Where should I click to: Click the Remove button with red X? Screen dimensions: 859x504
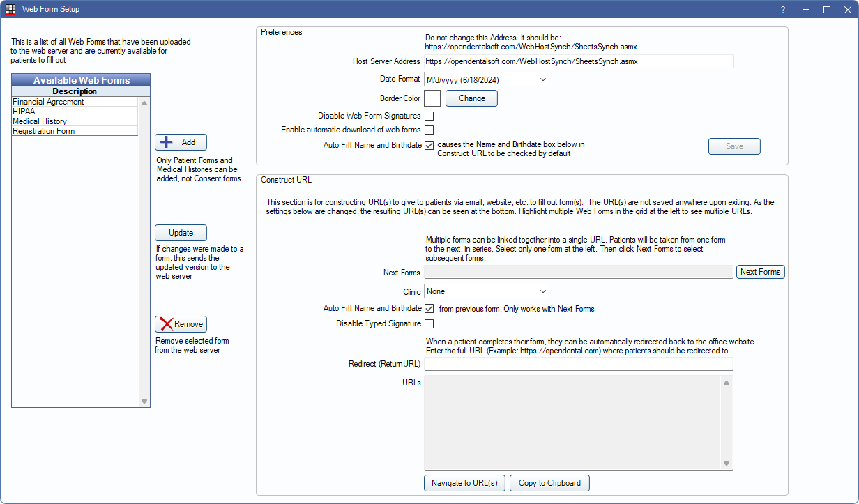click(x=181, y=324)
